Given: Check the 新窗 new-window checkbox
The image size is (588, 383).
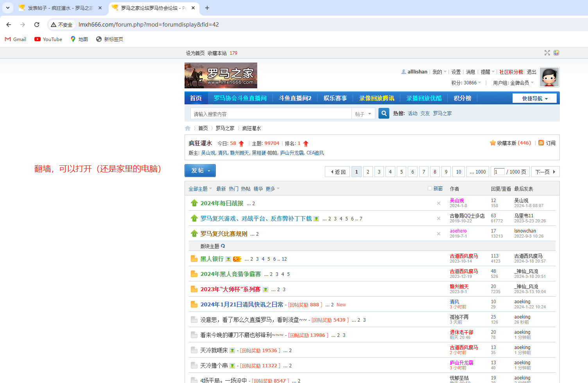Looking at the screenshot, I should tap(430, 188).
